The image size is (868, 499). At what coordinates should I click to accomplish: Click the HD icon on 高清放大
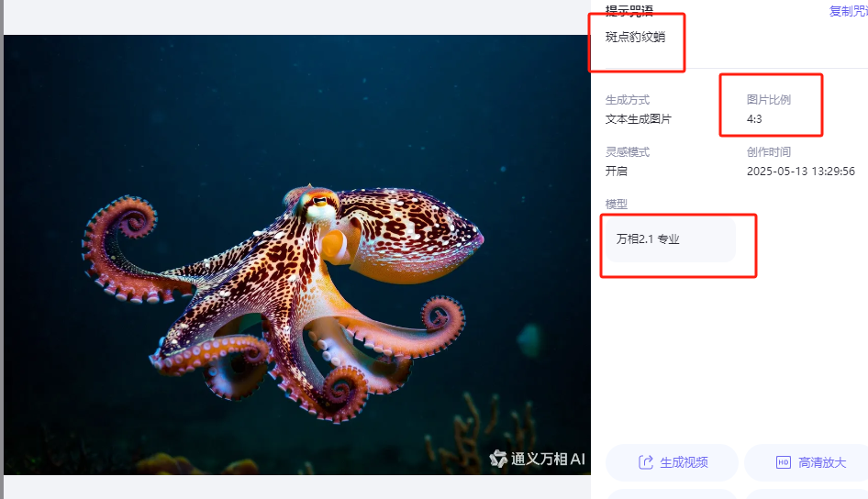point(784,462)
